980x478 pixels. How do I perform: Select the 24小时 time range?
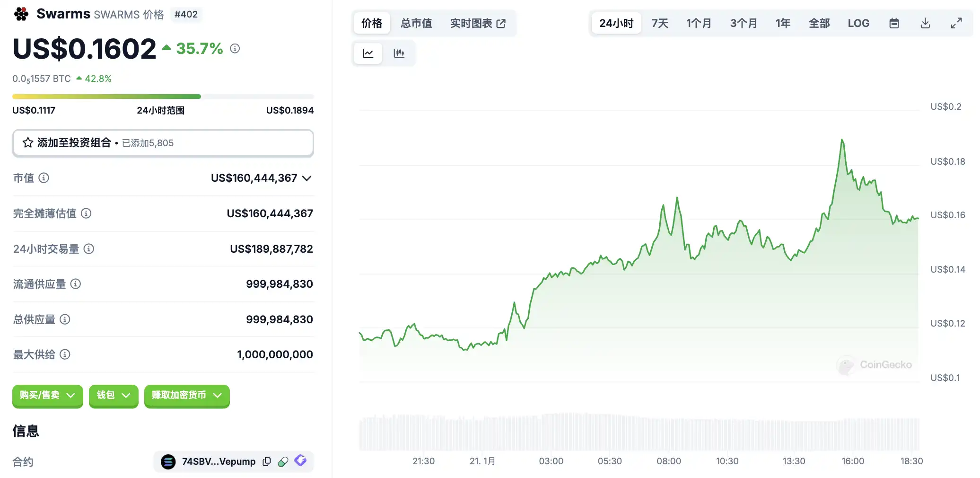(x=616, y=23)
